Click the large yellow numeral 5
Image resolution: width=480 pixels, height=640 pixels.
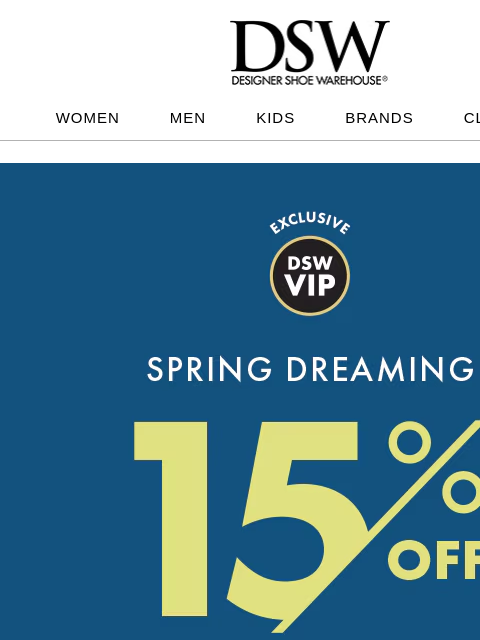294,522
